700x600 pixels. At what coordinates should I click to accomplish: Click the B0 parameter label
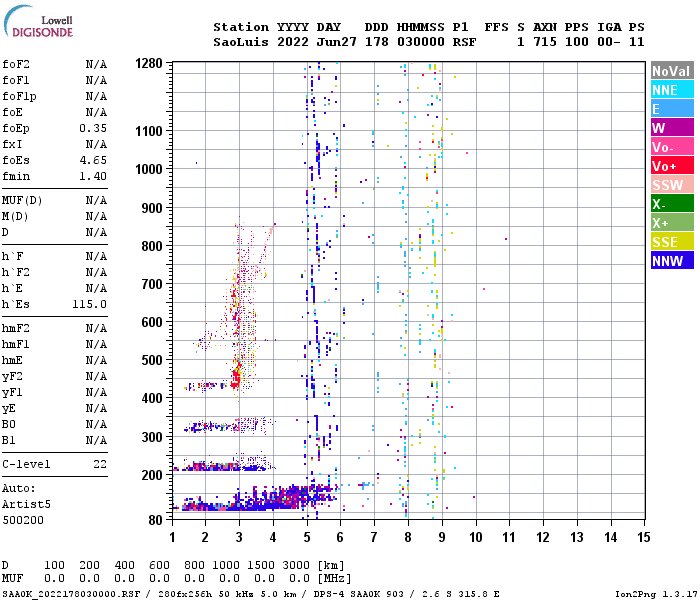[x=8, y=425]
